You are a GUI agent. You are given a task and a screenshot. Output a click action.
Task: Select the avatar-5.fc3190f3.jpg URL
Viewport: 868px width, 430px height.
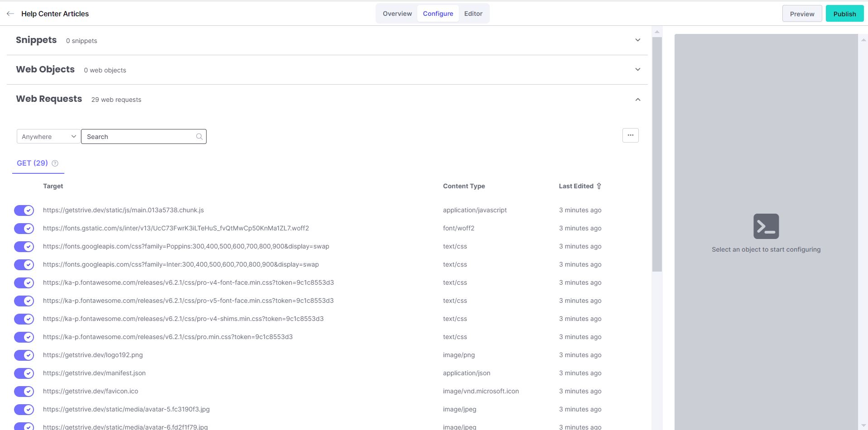126,409
